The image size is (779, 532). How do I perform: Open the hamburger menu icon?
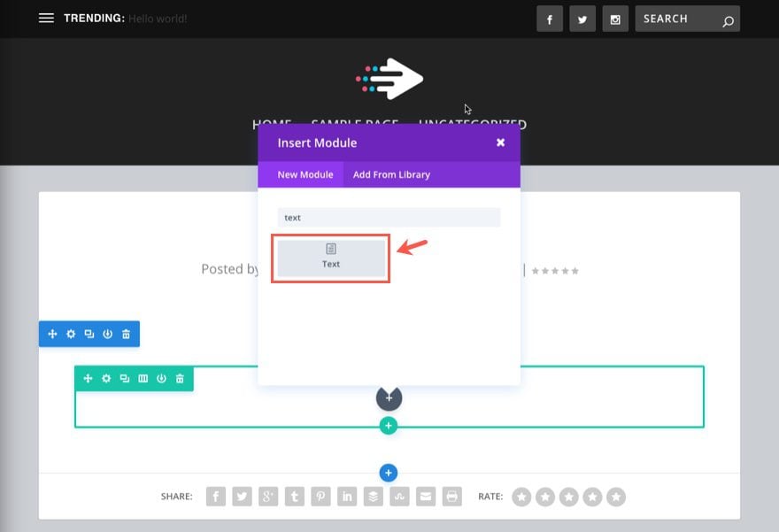(x=46, y=18)
